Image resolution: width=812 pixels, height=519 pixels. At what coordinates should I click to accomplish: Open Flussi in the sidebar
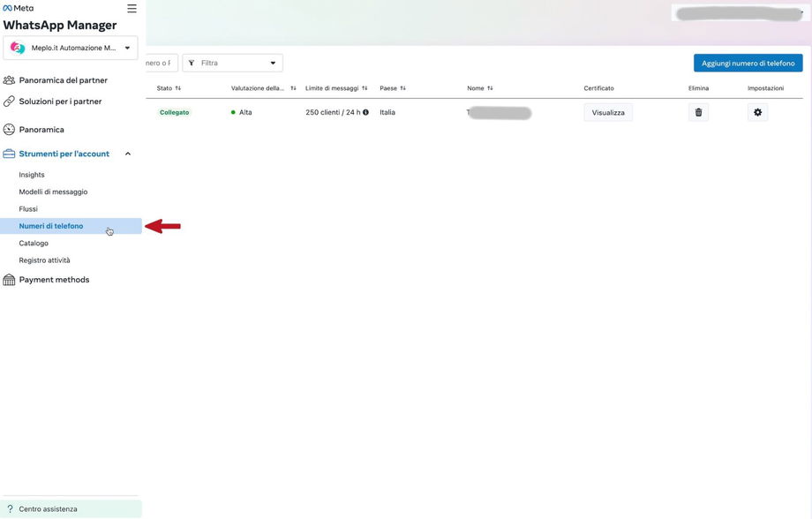28,208
